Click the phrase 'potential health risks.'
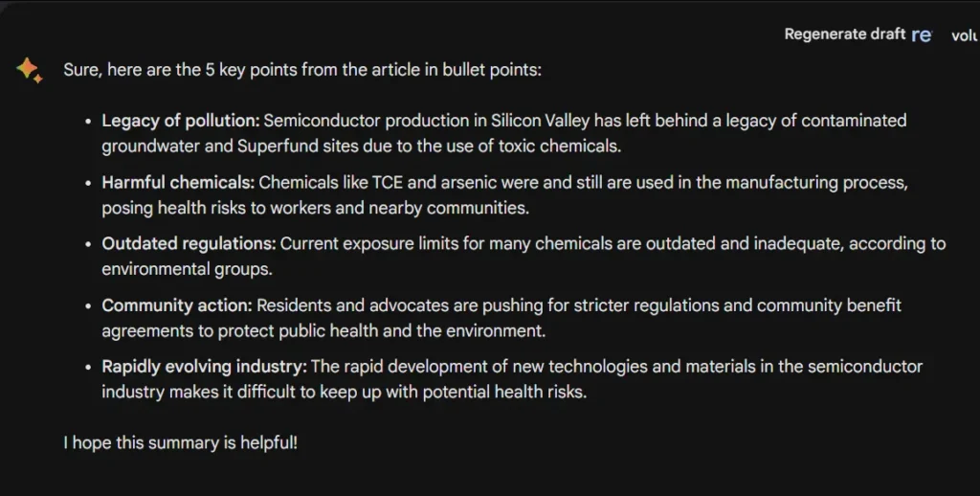 point(504,393)
